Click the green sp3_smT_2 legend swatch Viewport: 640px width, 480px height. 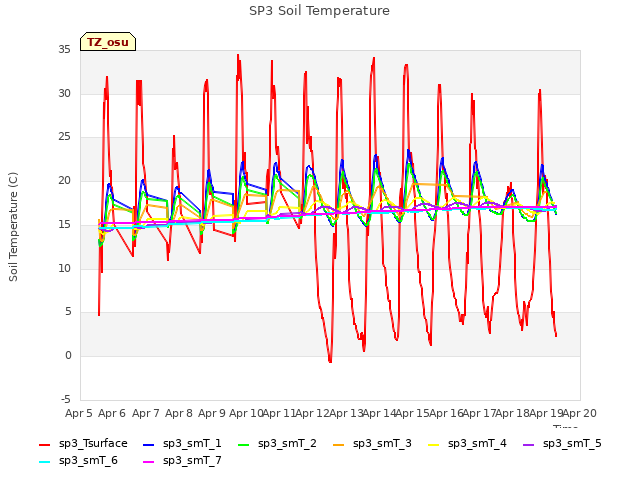click(244, 444)
